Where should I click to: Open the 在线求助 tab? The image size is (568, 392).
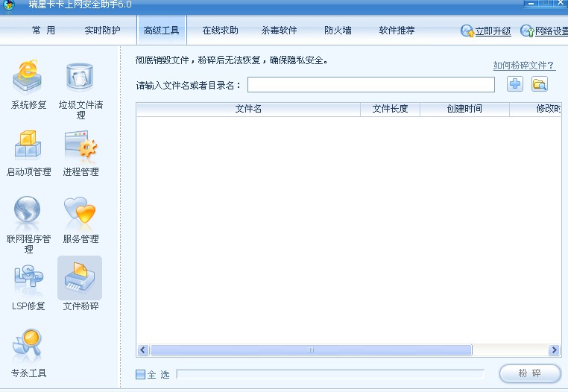220,31
